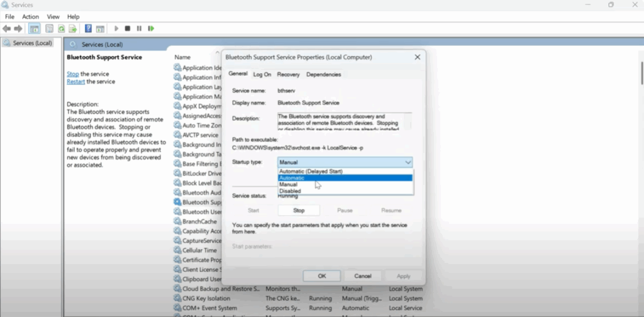Screen dimensions: 644x317
Task: Switch to the Recovery tab
Action: [x=288, y=74]
